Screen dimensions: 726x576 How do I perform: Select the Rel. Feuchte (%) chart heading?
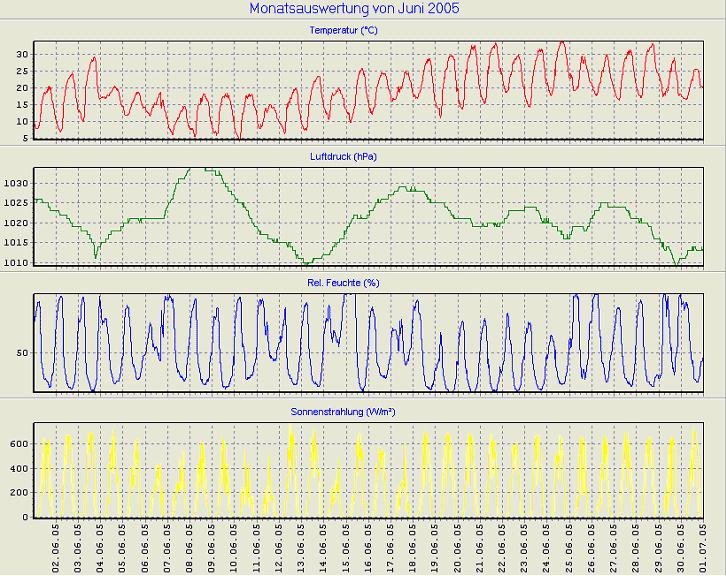click(343, 283)
